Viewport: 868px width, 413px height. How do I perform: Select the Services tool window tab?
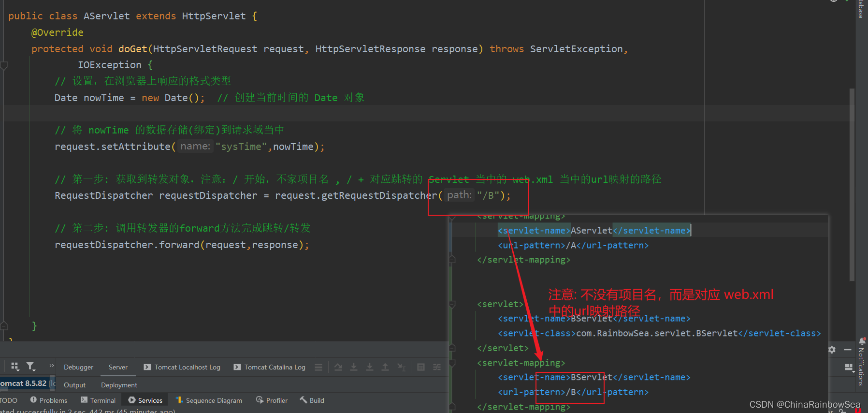[145, 400]
